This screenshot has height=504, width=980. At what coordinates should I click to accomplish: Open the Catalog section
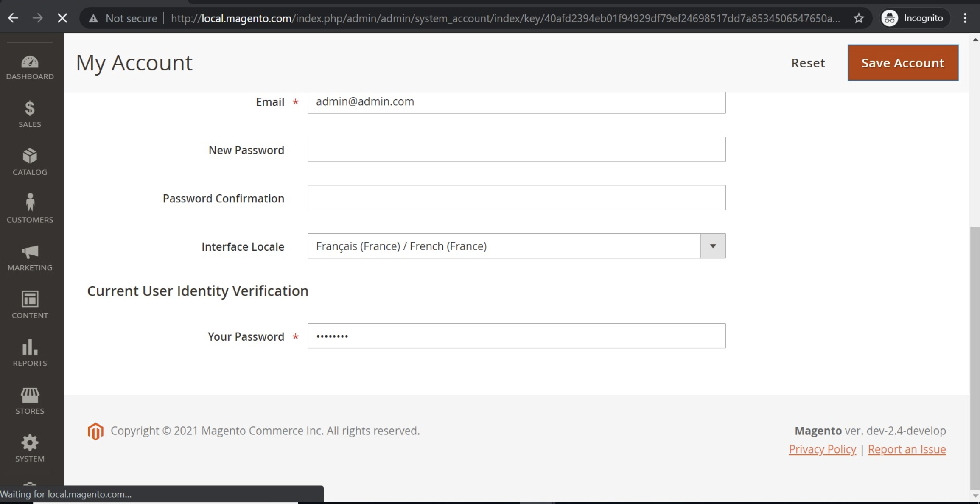[30, 156]
